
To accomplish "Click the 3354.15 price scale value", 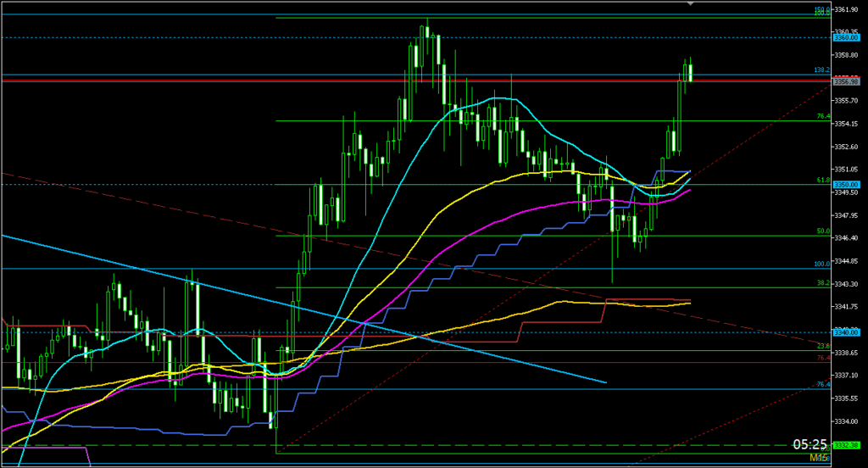I will click(847, 124).
